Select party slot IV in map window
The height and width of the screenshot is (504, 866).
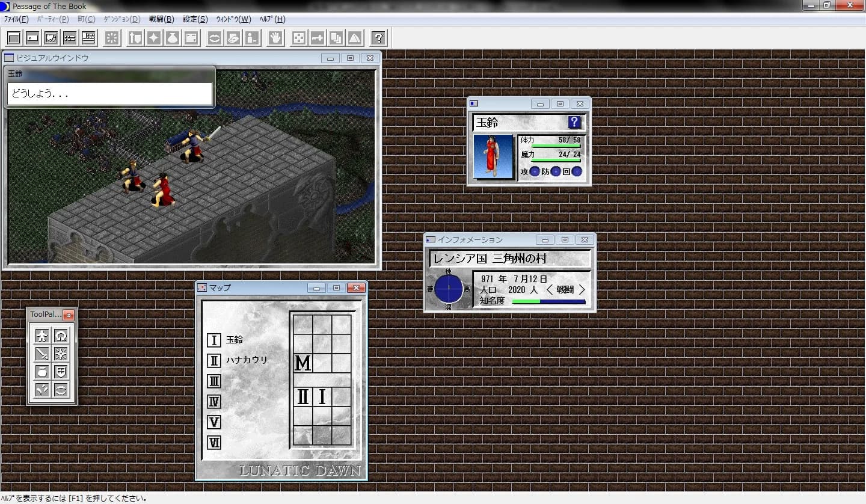click(x=214, y=402)
